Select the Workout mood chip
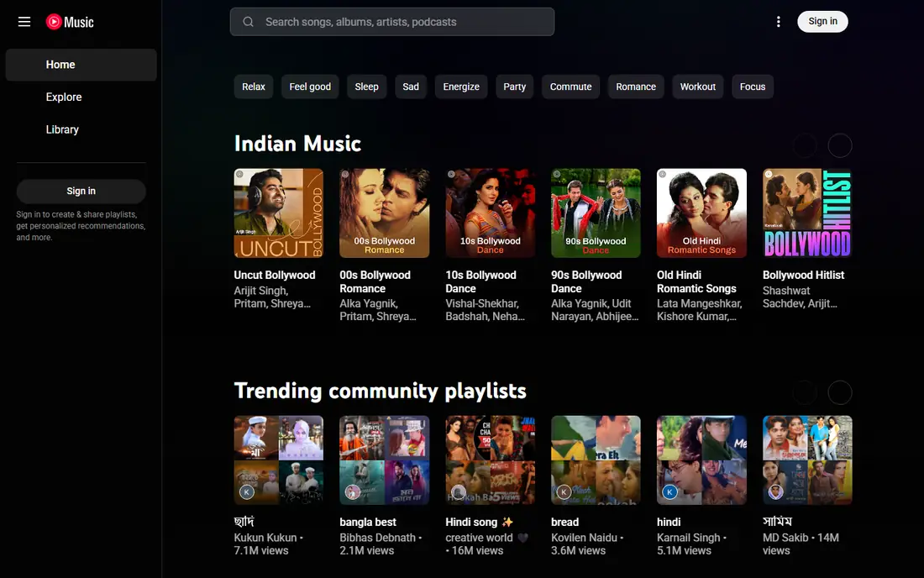The width and height of the screenshot is (924, 578). pos(698,87)
